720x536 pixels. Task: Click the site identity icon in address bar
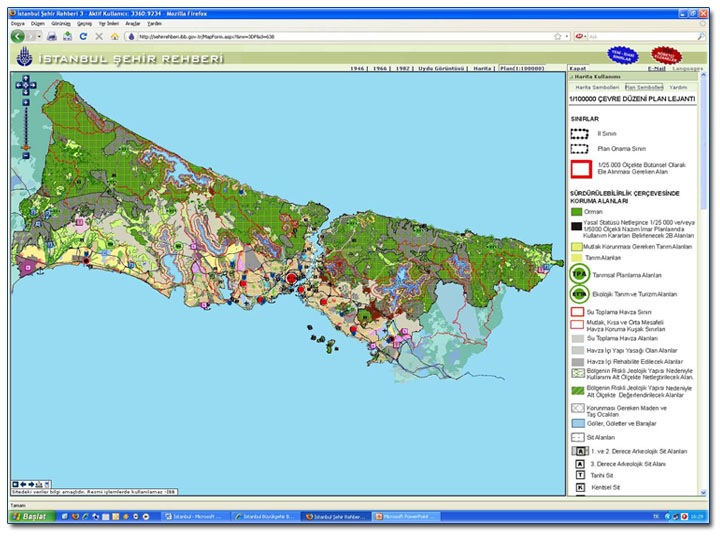[x=131, y=36]
